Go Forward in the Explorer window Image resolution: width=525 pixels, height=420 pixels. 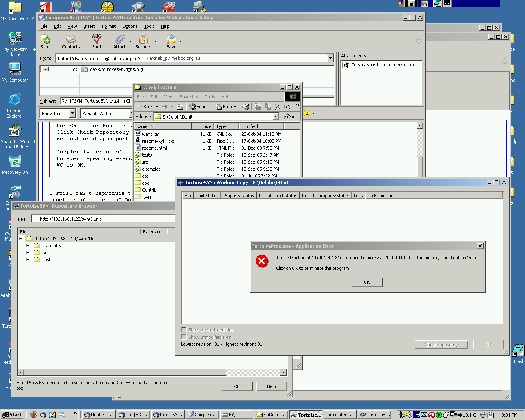pyautogui.click(x=165, y=107)
